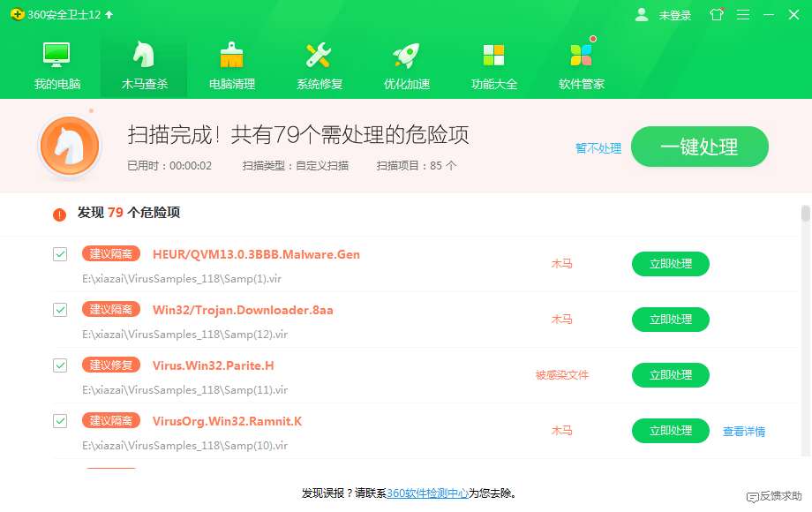This screenshot has width=812, height=512.
Task: Uncheck the Virus.Win32.Parite.H checkbox
Action: pos(60,365)
